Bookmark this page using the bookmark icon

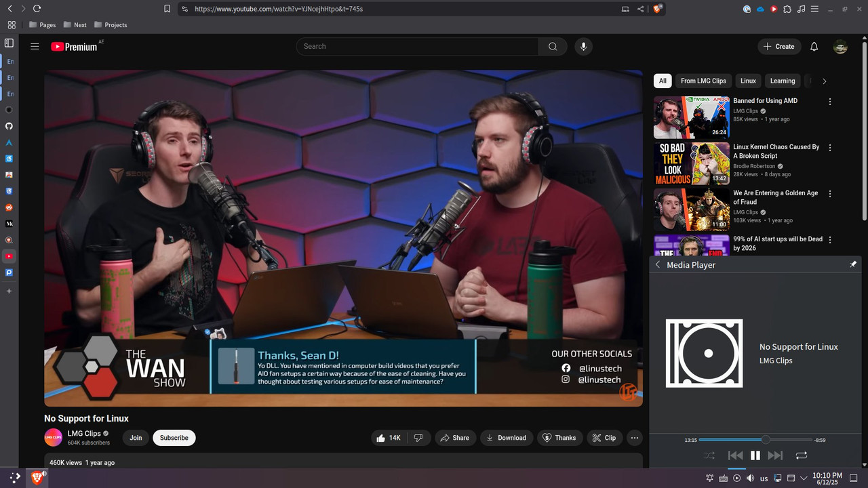pyautogui.click(x=167, y=9)
